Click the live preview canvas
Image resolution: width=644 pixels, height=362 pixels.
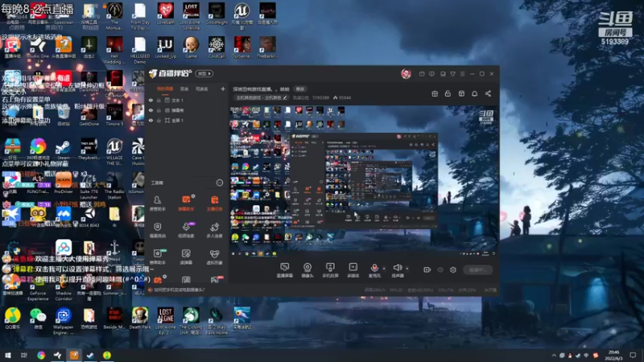[364, 181]
